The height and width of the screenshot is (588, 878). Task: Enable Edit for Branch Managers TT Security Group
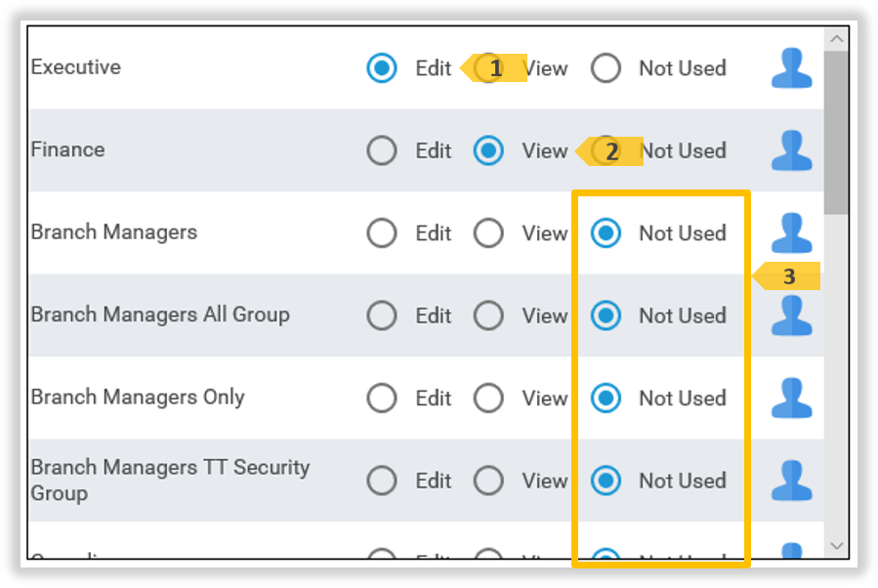point(382,481)
